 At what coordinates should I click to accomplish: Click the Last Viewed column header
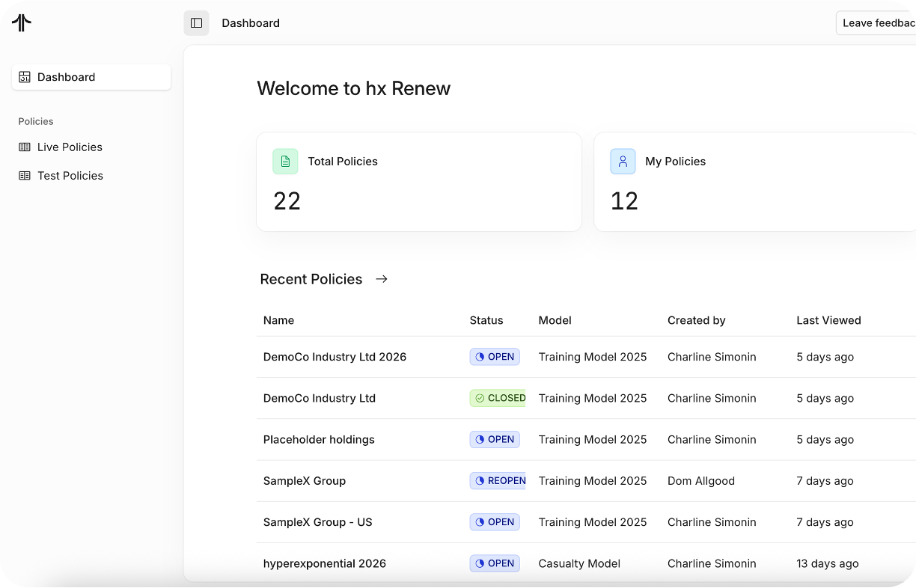coord(828,320)
